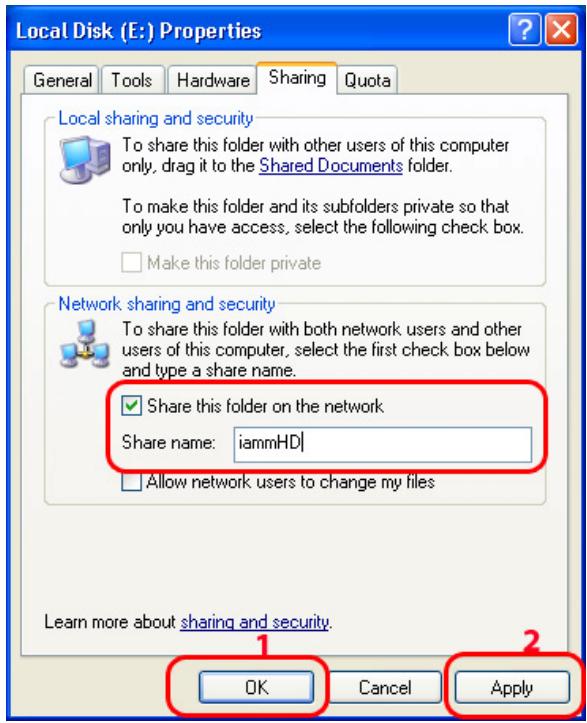Click the network computers icon
The width and height of the screenshot is (587, 723).
[84, 344]
